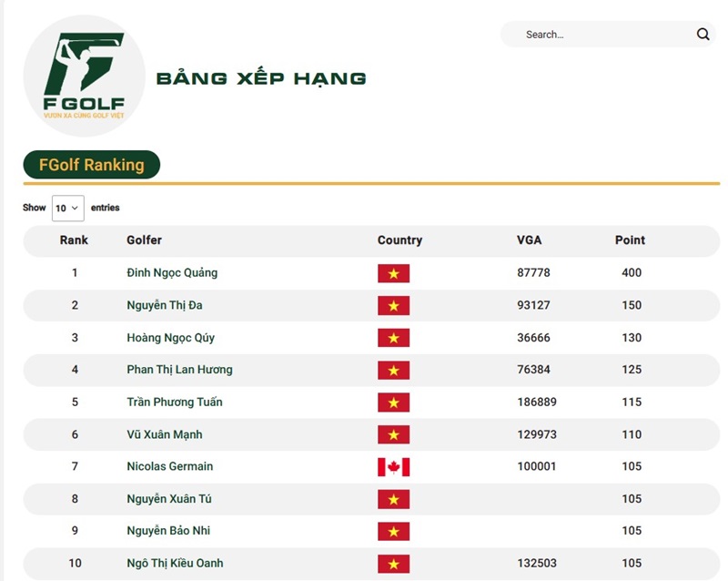Click Vietnam flag in Đinh Ngọc Quảng row

click(393, 273)
